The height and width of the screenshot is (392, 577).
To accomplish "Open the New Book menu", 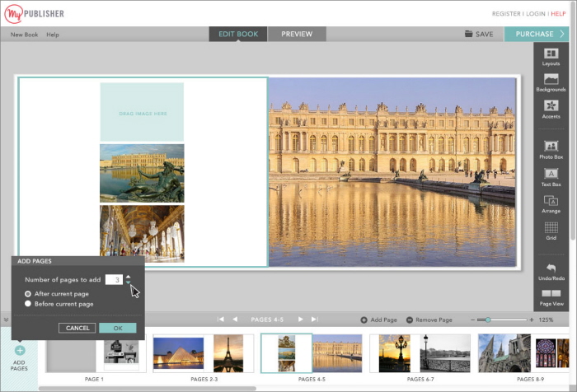I will click(24, 35).
